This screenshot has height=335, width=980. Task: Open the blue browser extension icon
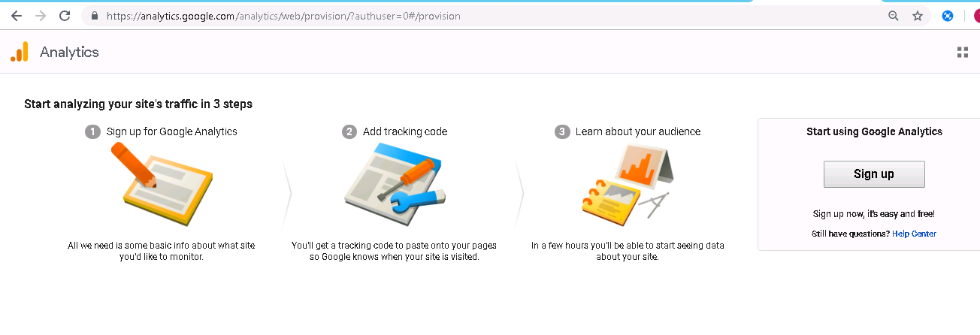[x=948, y=16]
